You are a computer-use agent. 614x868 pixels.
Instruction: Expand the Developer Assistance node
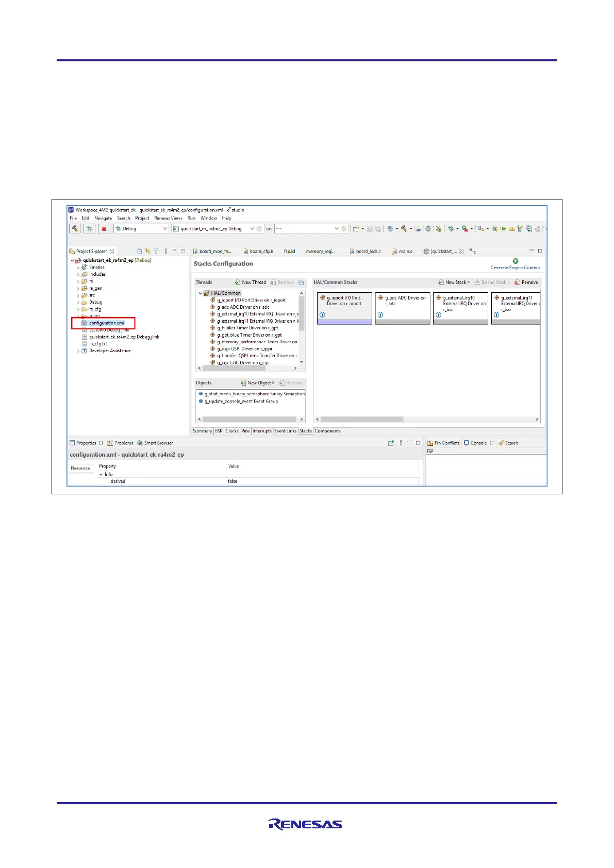coord(78,351)
